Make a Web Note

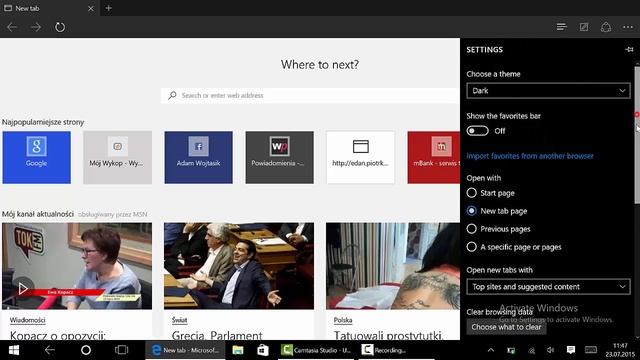tap(584, 27)
